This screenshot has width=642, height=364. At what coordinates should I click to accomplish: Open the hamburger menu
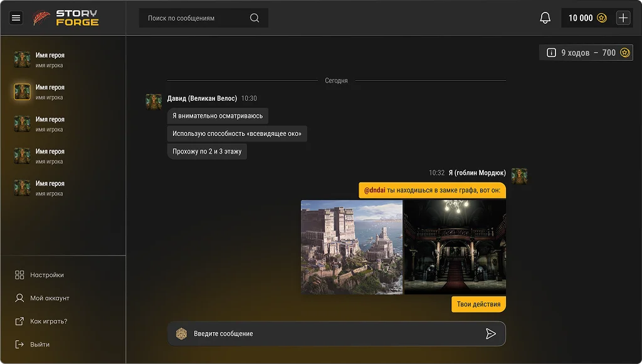[x=16, y=18]
